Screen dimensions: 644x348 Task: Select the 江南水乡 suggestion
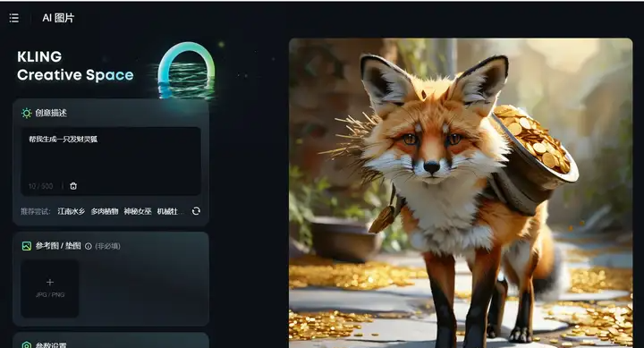pyautogui.click(x=71, y=211)
